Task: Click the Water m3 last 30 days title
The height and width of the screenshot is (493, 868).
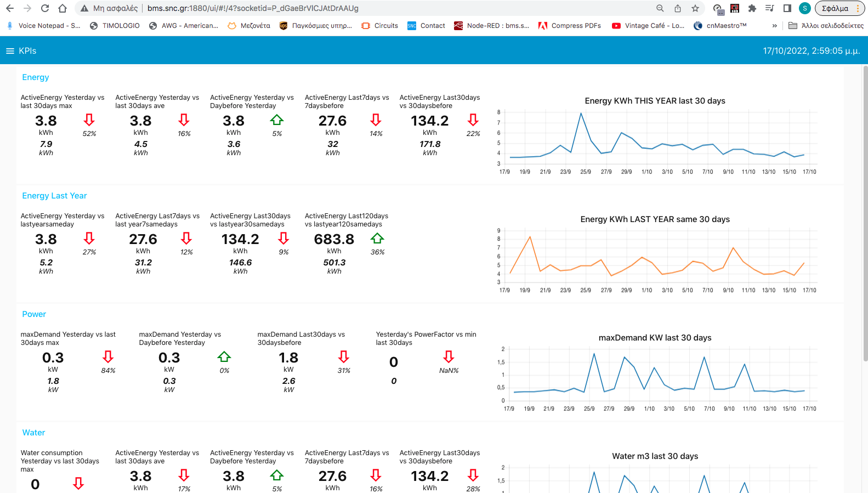Action: (x=655, y=456)
